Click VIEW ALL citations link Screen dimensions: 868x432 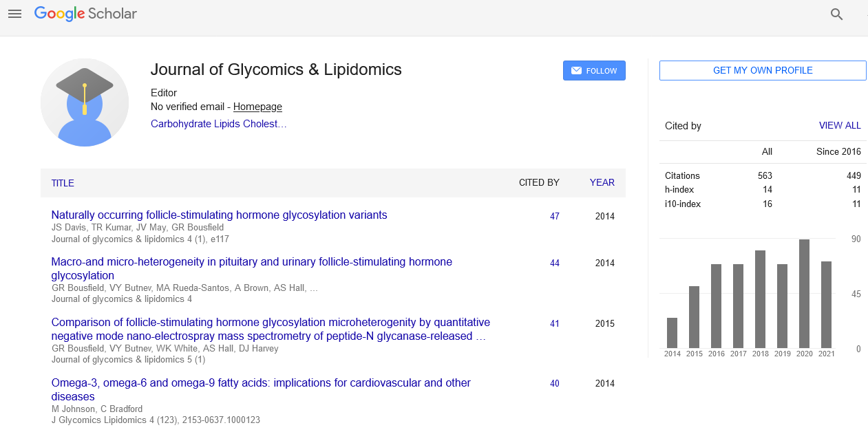coord(840,126)
